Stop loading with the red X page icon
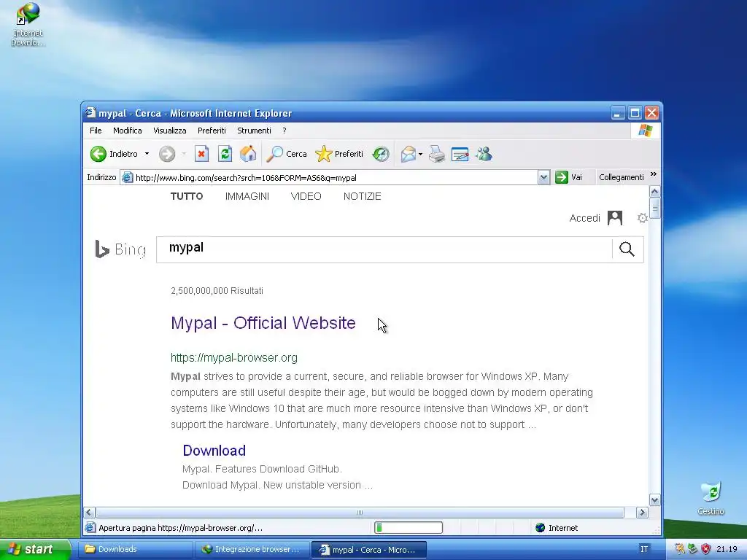The width and height of the screenshot is (747, 560). click(201, 154)
